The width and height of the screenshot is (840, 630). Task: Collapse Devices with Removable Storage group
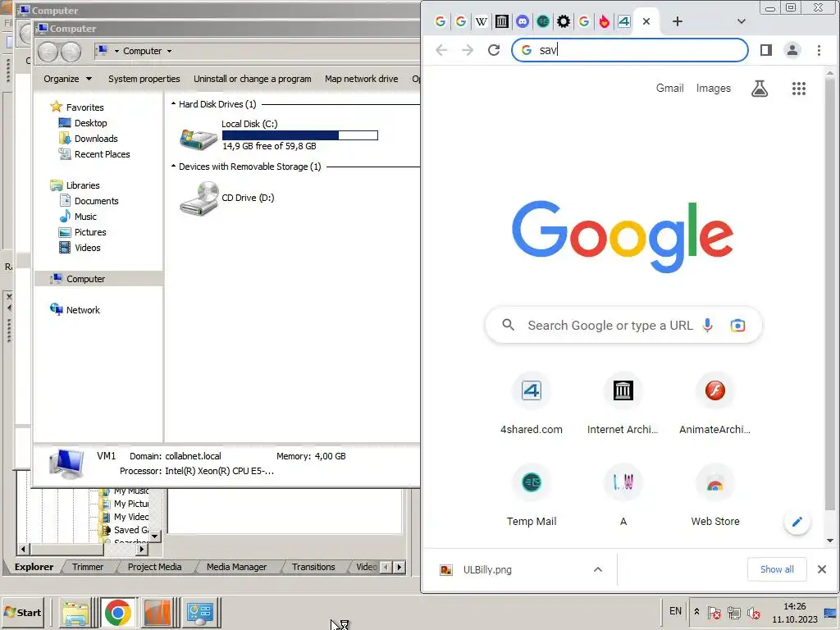tap(174, 167)
